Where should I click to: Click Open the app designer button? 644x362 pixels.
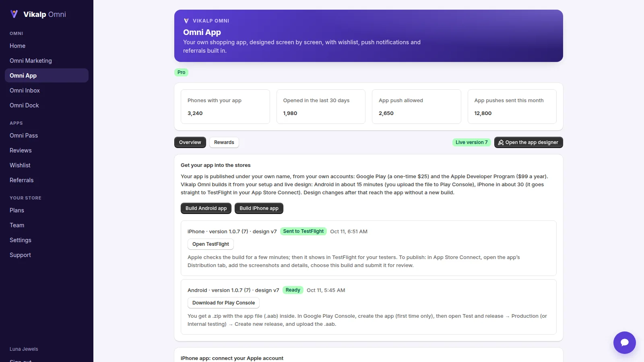[x=528, y=142]
